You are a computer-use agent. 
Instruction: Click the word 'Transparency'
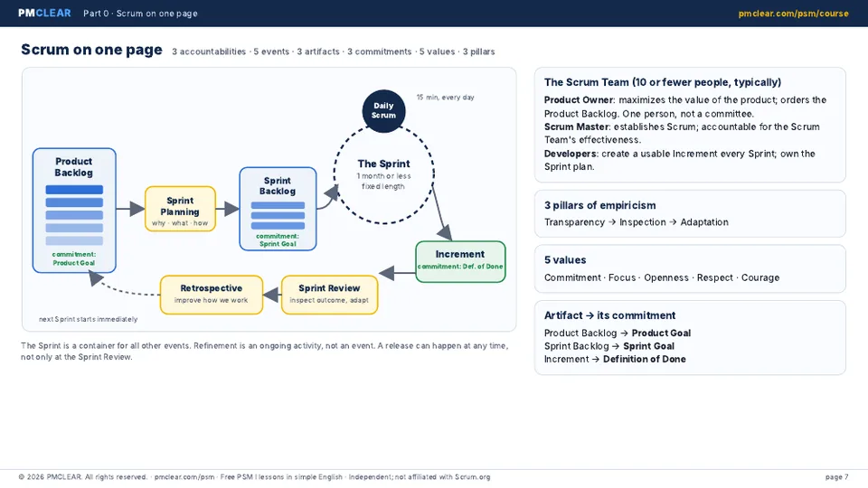pos(574,222)
